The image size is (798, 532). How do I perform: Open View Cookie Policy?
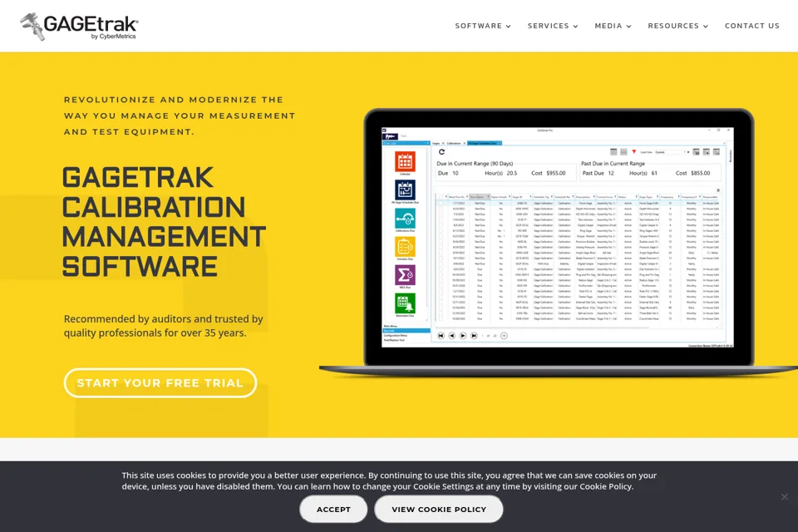(439, 509)
